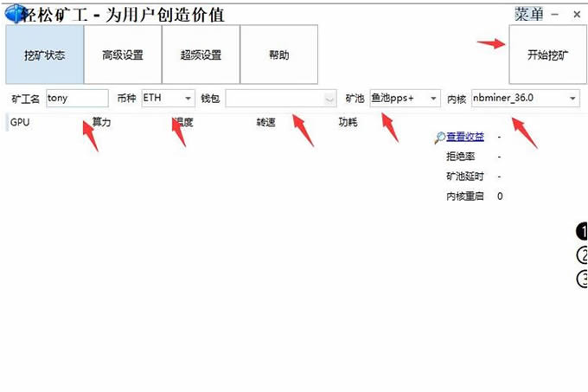Image resolution: width=588 pixels, height=392 pixels.
Task: Open the 钱包 dropdown arrow
Action: (x=329, y=99)
